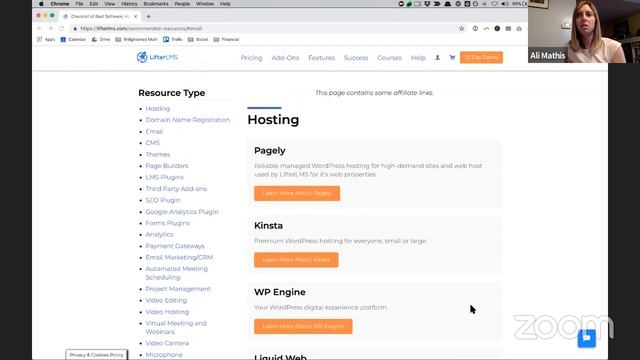Click Learn More About Pagely button
This screenshot has height=360, width=640.
pos(297,193)
